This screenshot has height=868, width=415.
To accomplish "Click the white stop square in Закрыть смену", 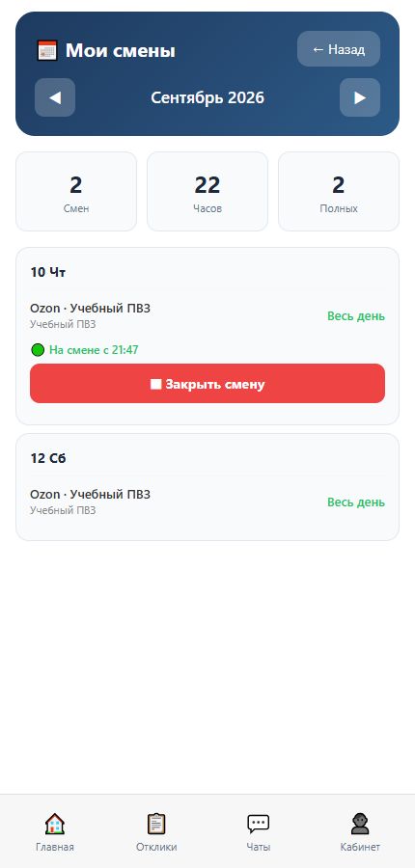I will 155,384.
